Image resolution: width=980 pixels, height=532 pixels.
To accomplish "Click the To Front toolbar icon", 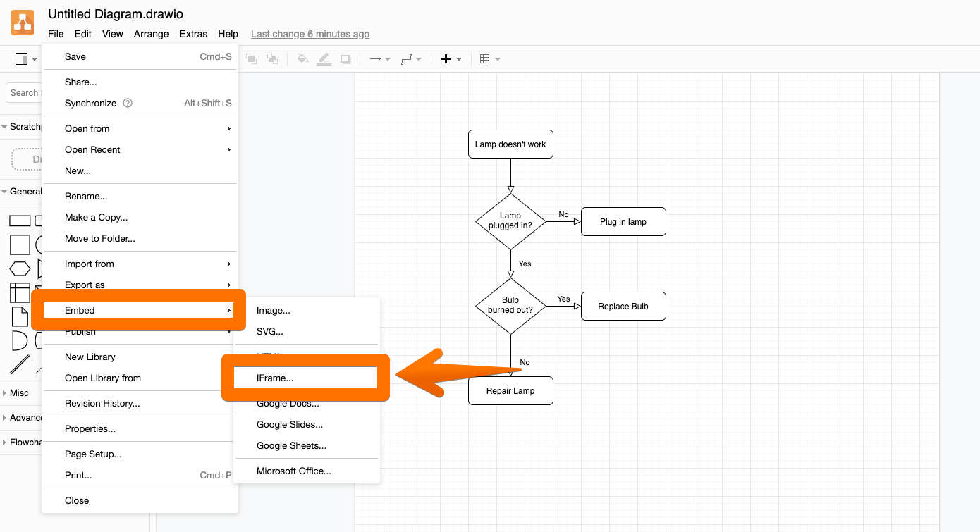I will [251, 59].
